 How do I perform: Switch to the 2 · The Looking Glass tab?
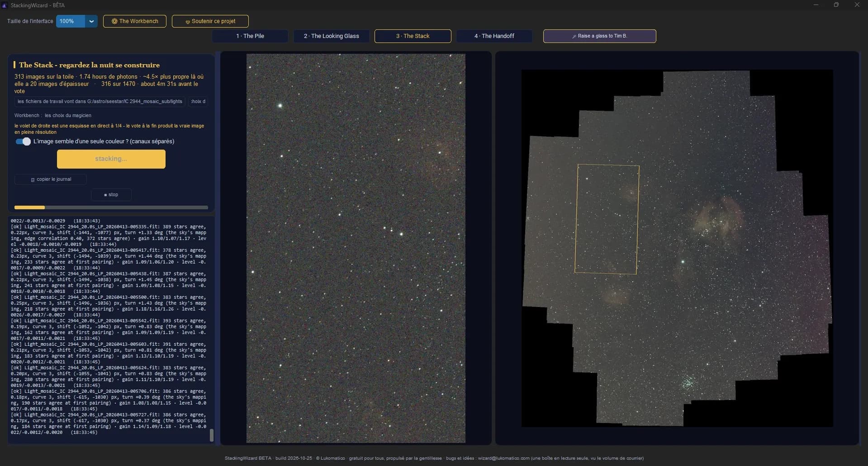tap(332, 36)
